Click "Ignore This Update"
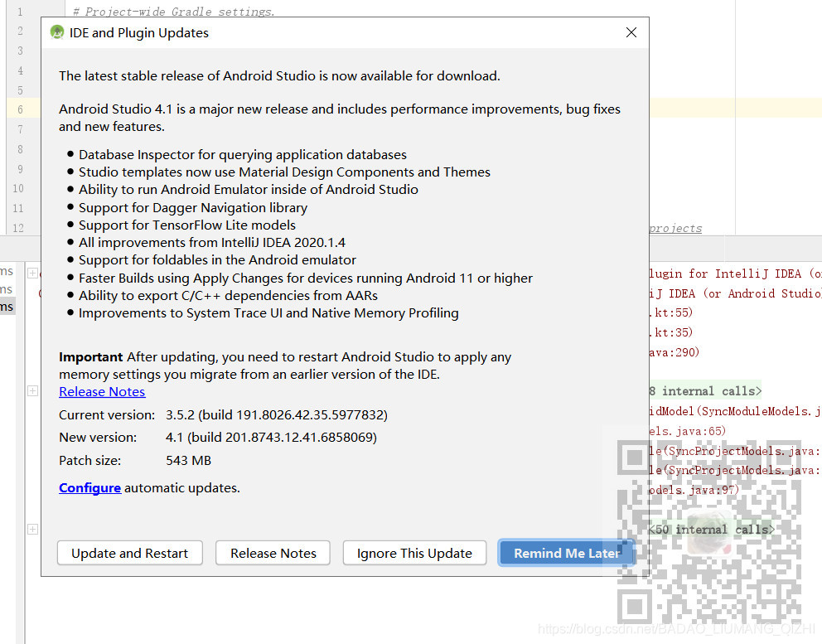This screenshot has height=644, width=822. 414,553
